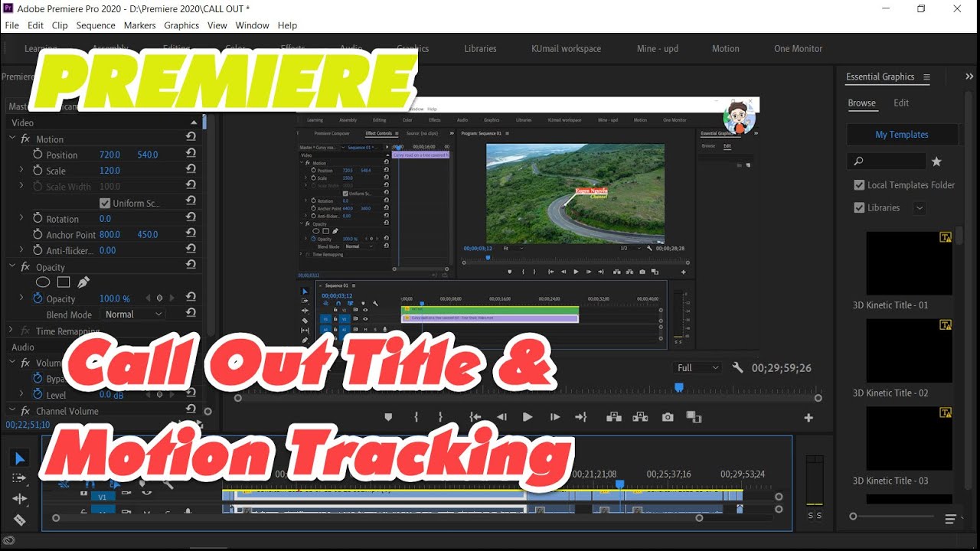The width and height of the screenshot is (980, 551).
Task: Filter templates by favorites star
Action: pyautogui.click(x=936, y=161)
